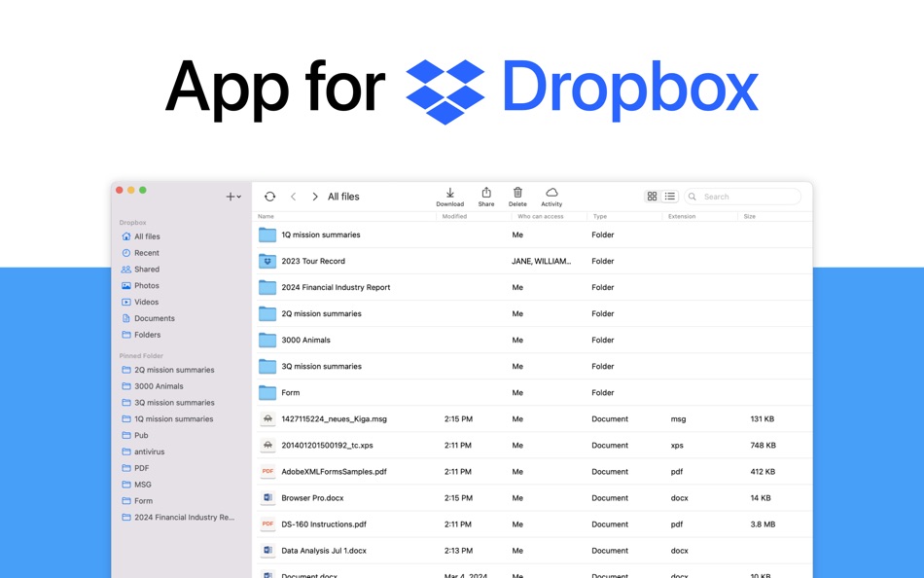Sort by Extension column header
The height and width of the screenshot is (578, 924).
(x=682, y=216)
